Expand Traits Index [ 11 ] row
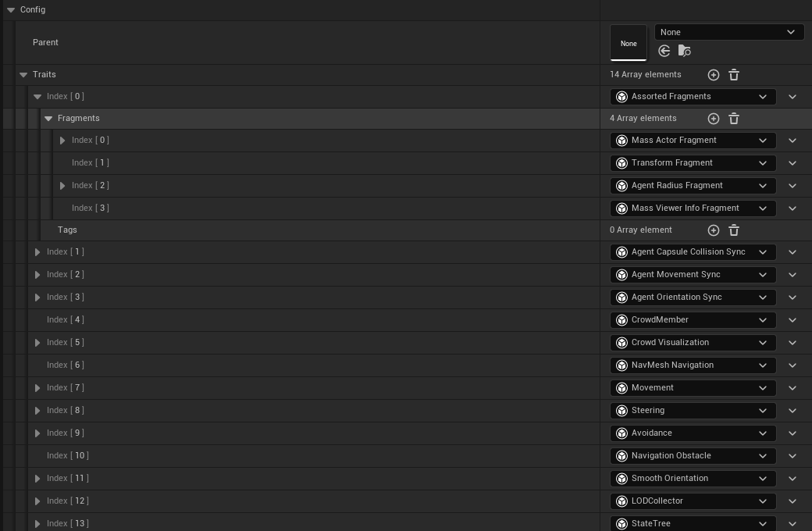 tap(37, 479)
